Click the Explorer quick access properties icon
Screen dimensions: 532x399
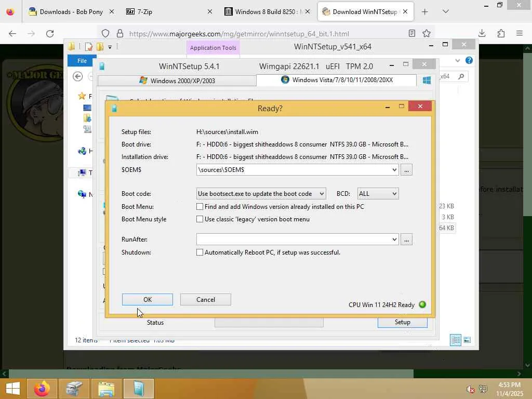tap(88, 47)
